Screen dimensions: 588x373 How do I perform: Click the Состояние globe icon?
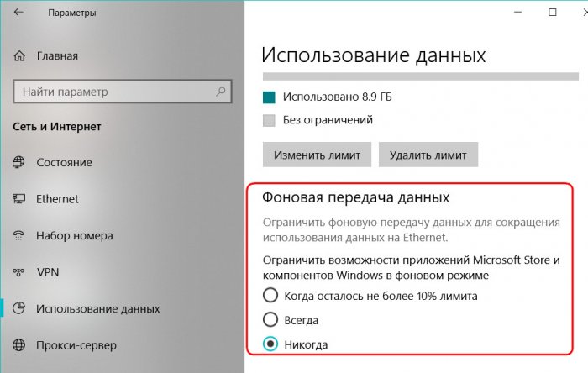point(19,163)
